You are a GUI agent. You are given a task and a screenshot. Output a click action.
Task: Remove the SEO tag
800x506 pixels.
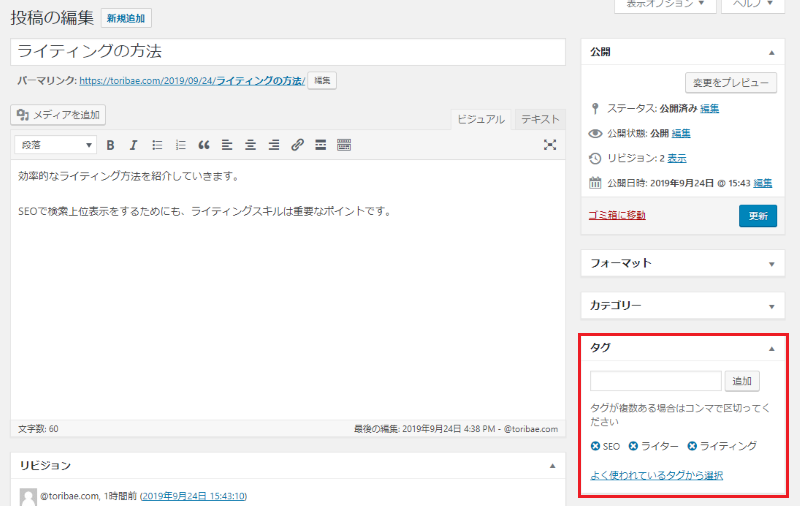coord(595,446)
